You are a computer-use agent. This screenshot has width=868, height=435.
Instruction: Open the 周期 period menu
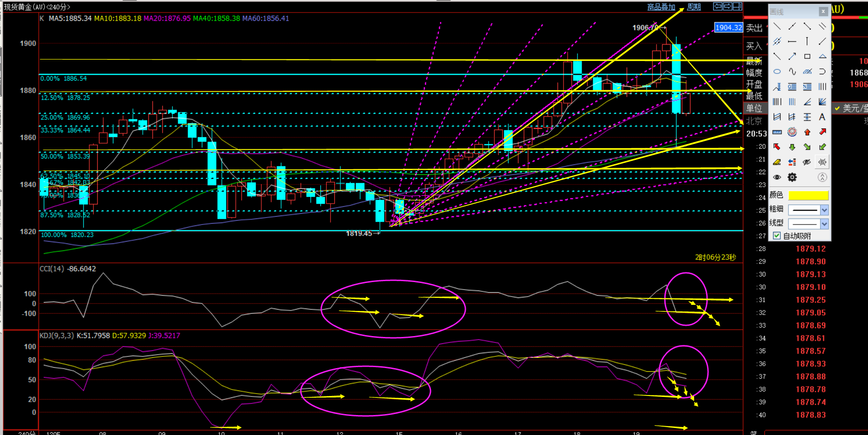click(694, 7)
